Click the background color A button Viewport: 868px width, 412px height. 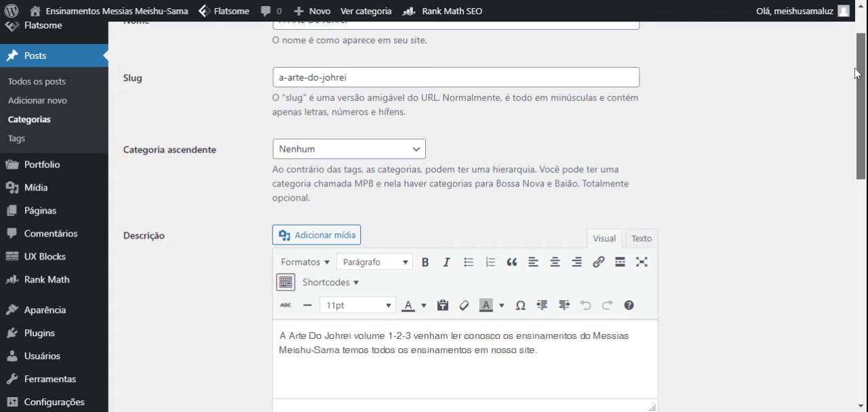pos(486,306)
